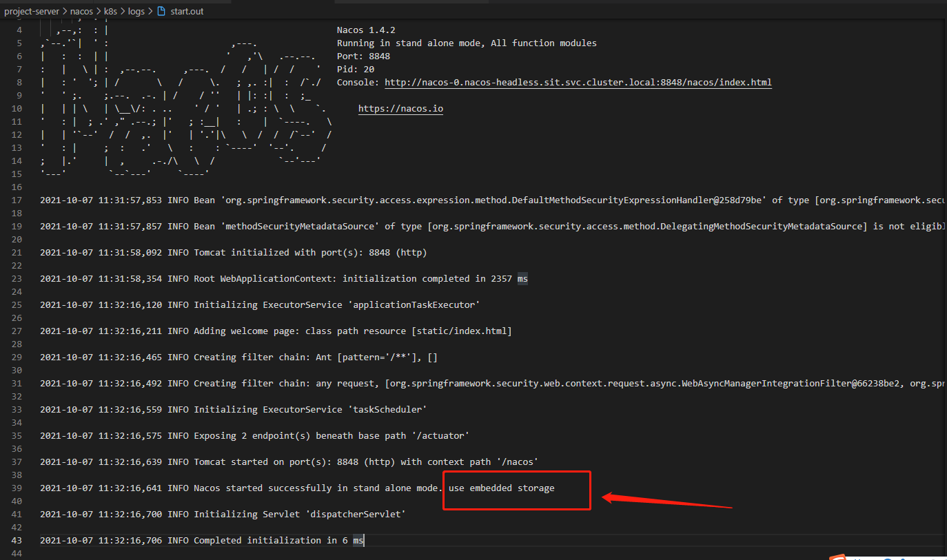The height and width of the screenshot is (560, 947).
Task: Click the DefaultMethodSecurityExpressionHandler log line
Action: pyautogui.click(x=493, y=200)
